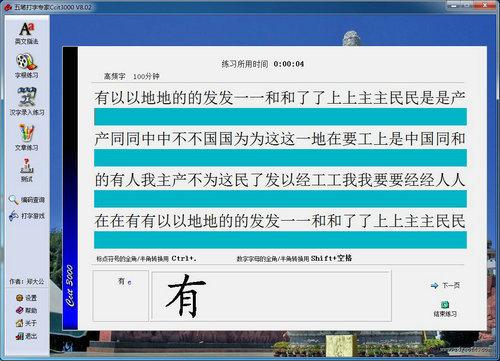Click the author credit 作者: 郑大公

26,281
